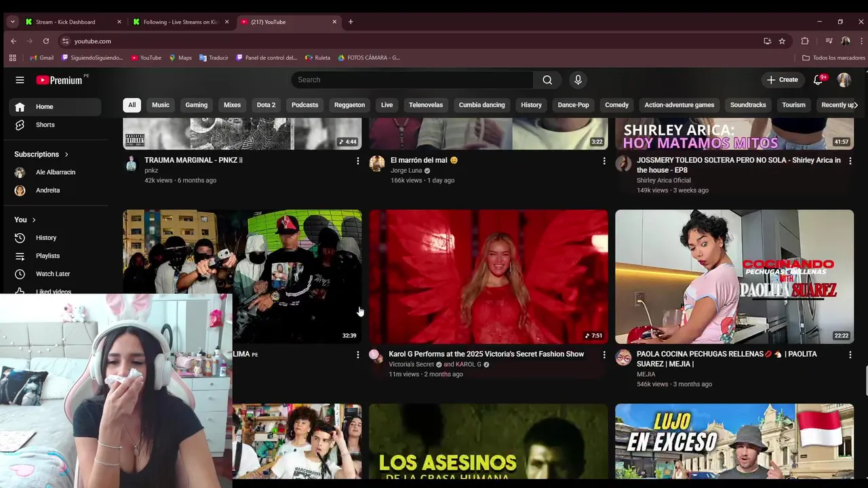Open the Gmail bookmark
868x488 pixels.
coord(41,58)
